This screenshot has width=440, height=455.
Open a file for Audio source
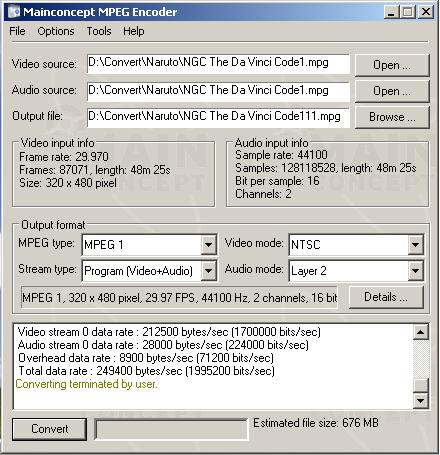(392, 91)
